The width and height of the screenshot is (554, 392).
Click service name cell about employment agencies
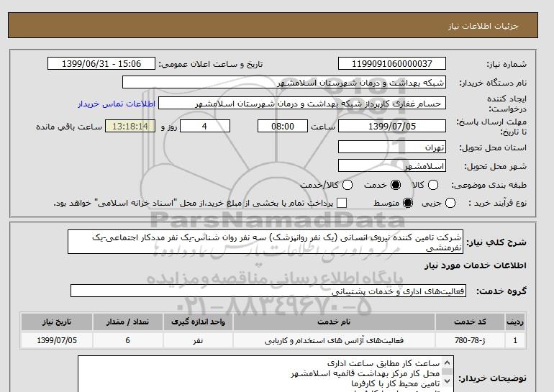334,340
